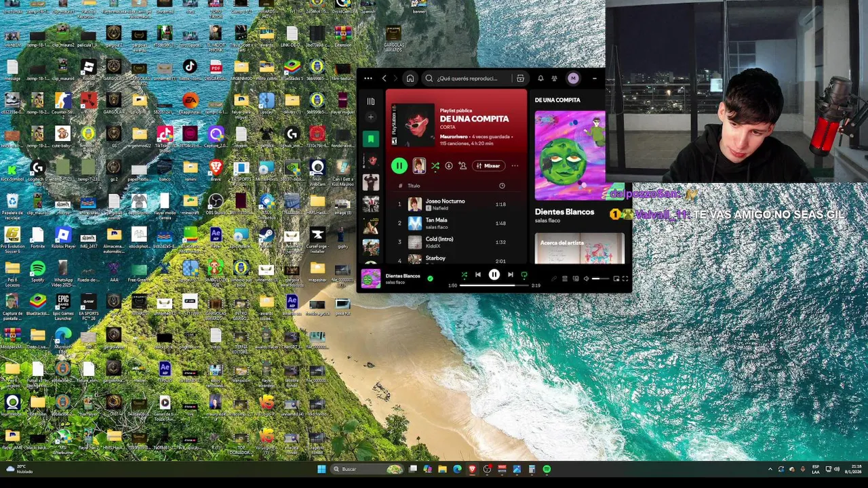This screenshot has width=868, height=488.
Task: Click the now playing album thumbnail in player bar
Action: click(x=371, y=279)
